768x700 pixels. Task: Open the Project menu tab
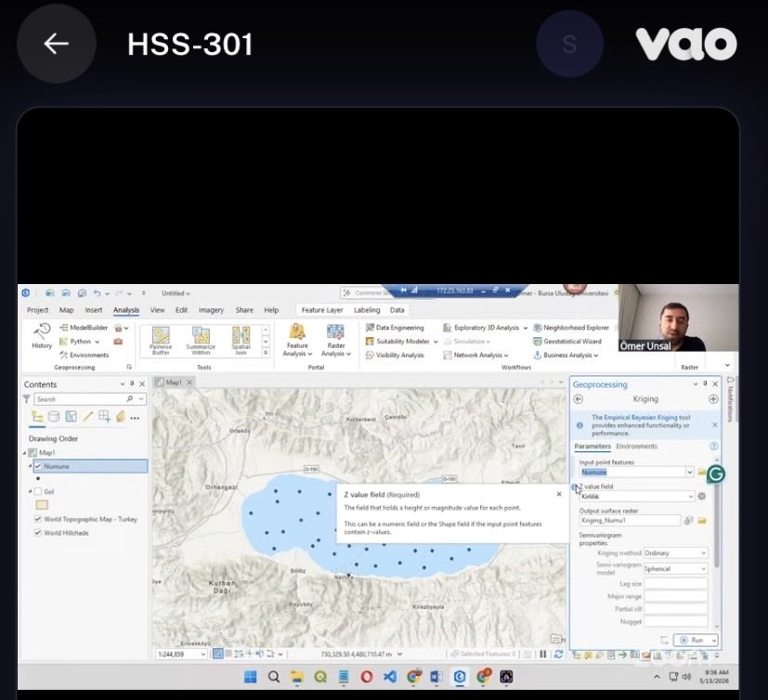[x=38, y=310]
